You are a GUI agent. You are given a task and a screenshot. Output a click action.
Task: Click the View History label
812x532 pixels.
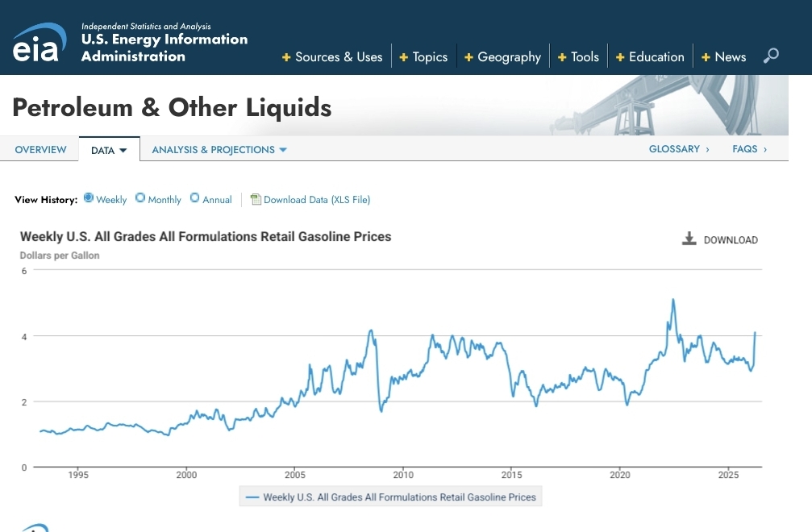pyautogui.click(x=46, y=200)
